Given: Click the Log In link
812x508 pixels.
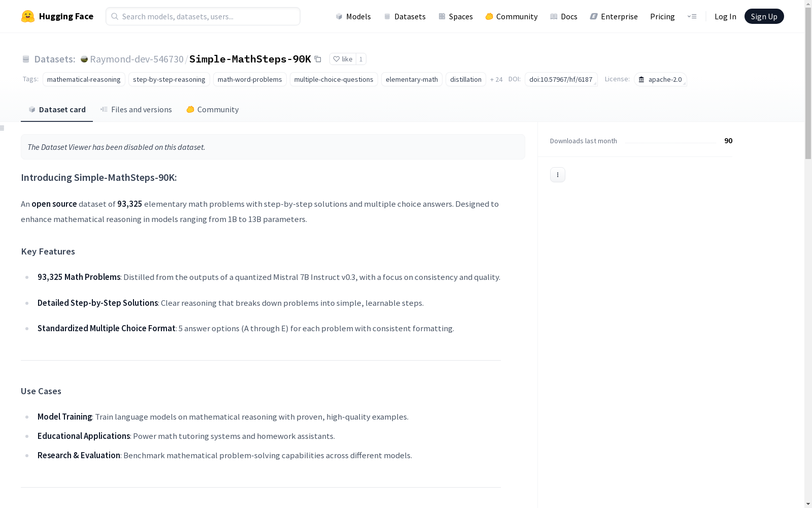Looking at the screenshot, I should (725, 16).
